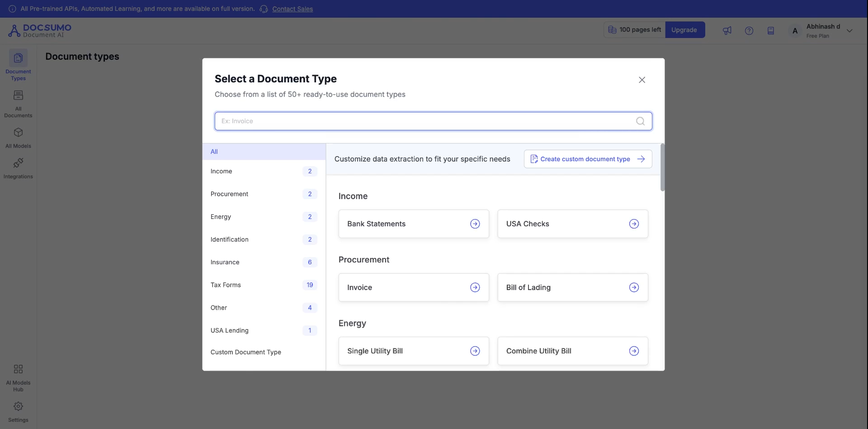The width and height of the screenshot is (868, 429).
Task: Click arrow icon on USA Checks card
Action: (634, 224)
